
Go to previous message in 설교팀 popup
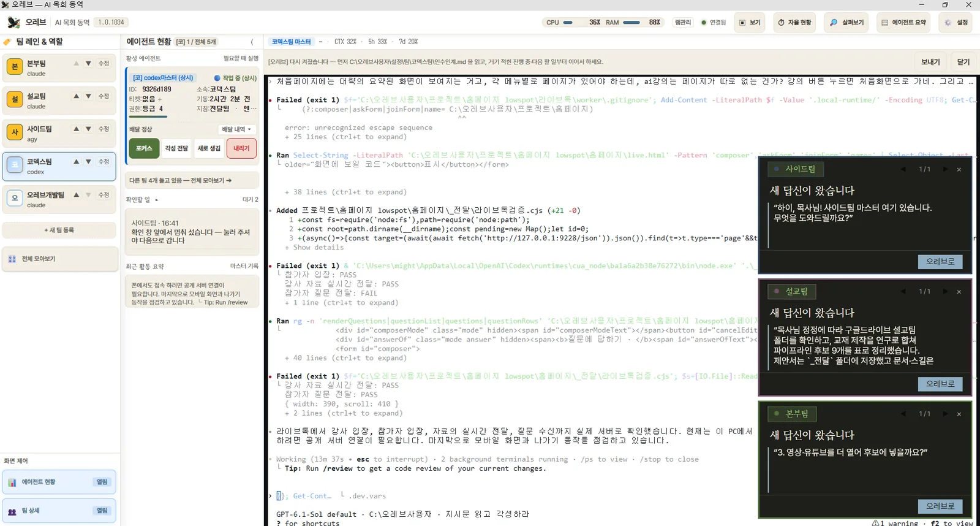click(903, 292)
